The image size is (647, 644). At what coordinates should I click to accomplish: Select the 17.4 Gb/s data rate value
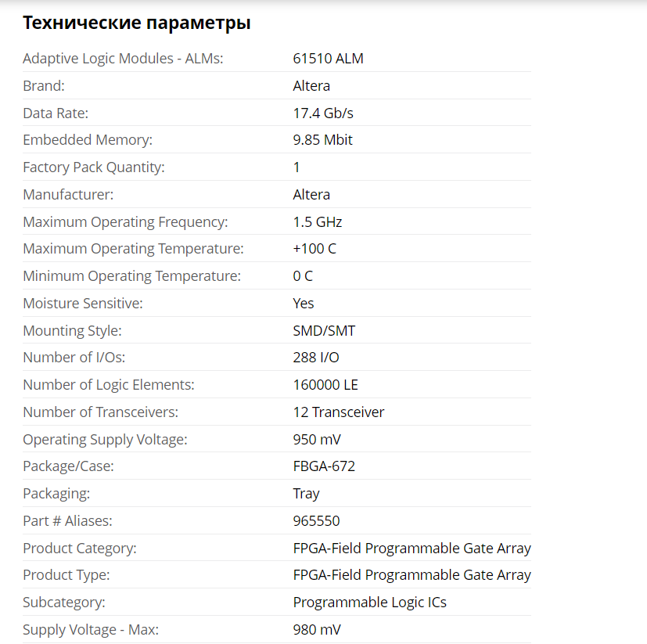click(323, 113)
